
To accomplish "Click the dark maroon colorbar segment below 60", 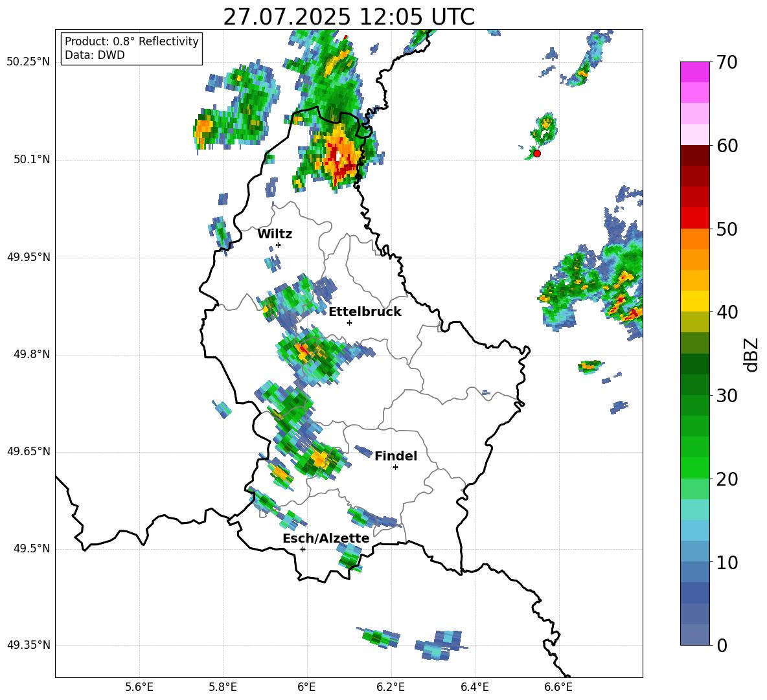I will 694,155.
